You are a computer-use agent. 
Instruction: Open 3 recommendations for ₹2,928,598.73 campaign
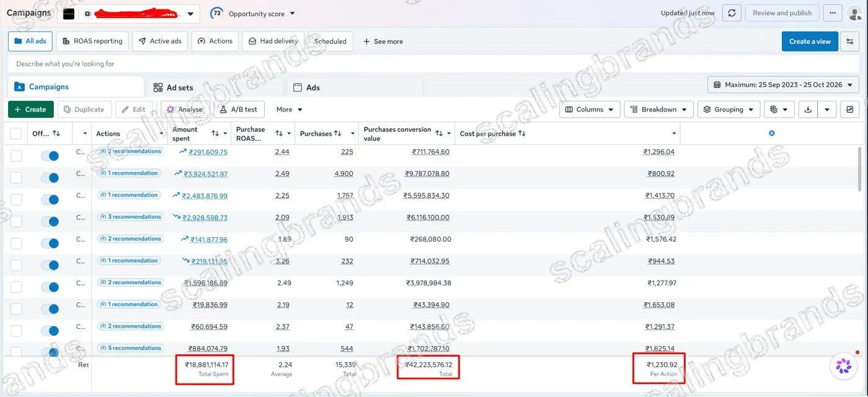click(x=130, y=217)
